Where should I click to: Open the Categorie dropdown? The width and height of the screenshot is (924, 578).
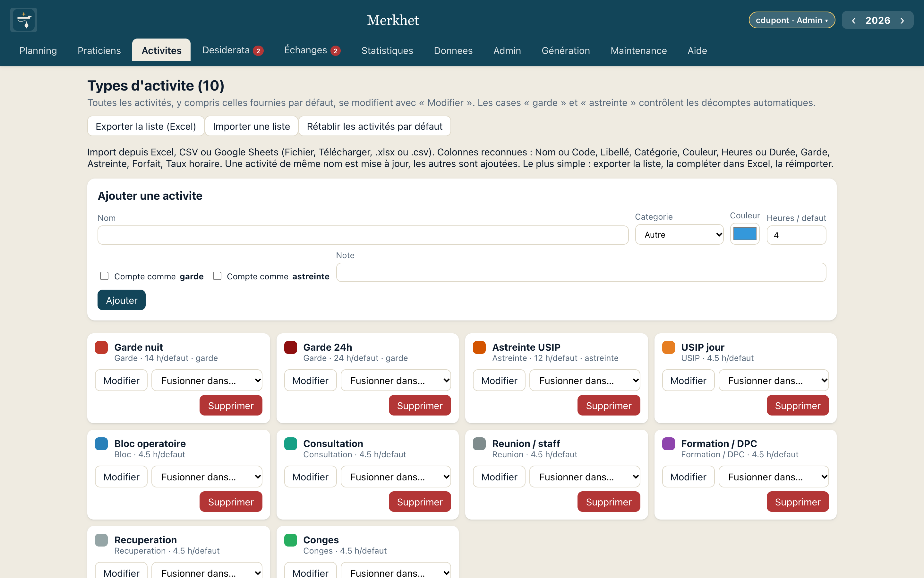point(679,235)
